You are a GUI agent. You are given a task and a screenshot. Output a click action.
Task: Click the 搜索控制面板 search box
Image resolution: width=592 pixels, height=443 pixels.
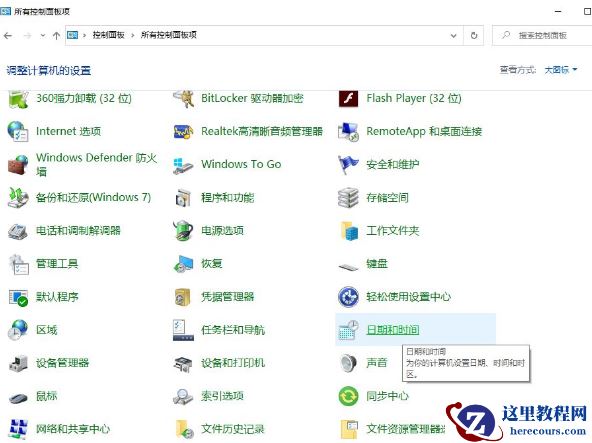(x=542, y=36)
